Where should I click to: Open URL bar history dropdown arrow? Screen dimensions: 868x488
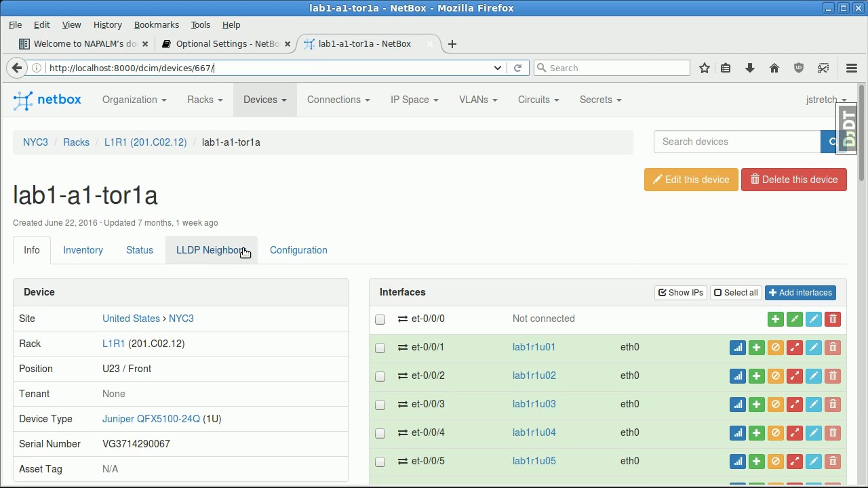[x=497, y=68]
